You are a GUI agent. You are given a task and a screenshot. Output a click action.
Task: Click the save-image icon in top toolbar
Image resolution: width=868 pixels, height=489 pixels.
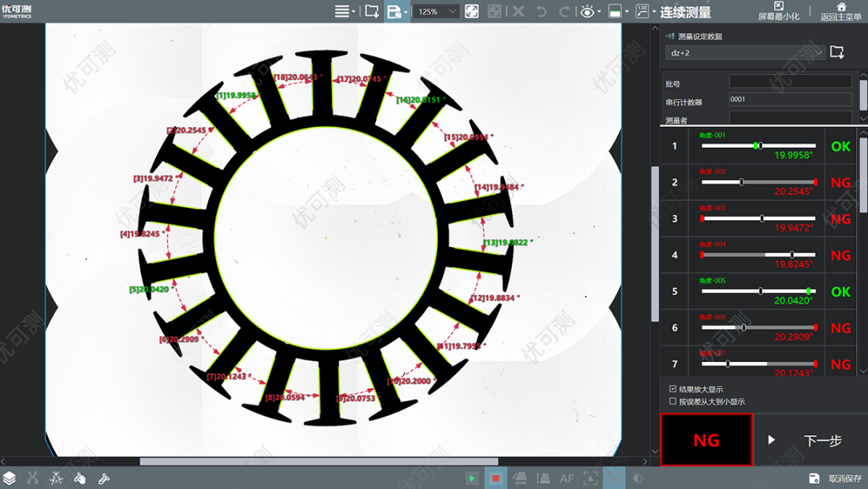coord(395,11)
